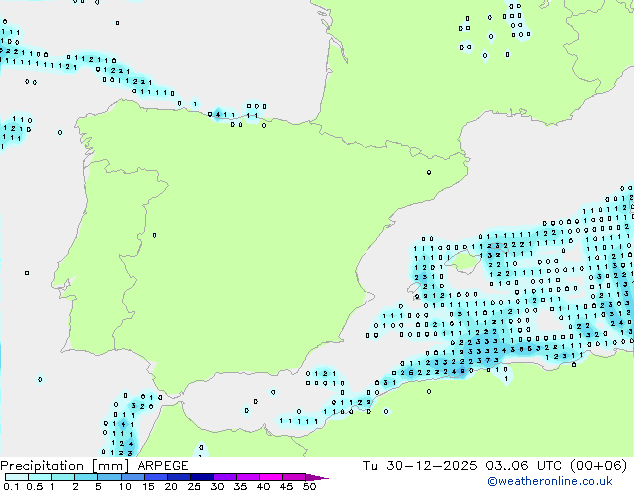Click the '30' legend scale label
634x490 pixels.
click(217, 486)
